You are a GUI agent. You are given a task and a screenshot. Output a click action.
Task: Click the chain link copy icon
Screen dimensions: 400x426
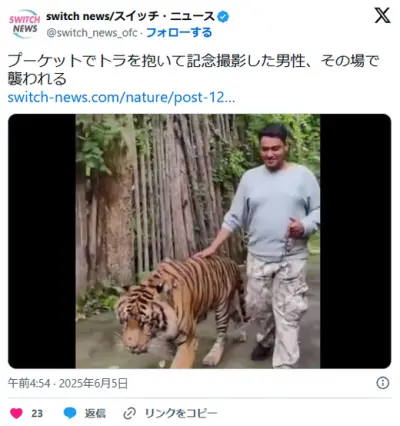click(x=129, y=414)
